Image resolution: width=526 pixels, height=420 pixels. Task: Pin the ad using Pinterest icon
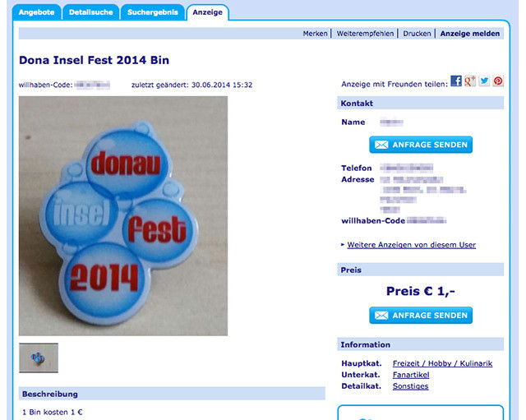point(498,81)
